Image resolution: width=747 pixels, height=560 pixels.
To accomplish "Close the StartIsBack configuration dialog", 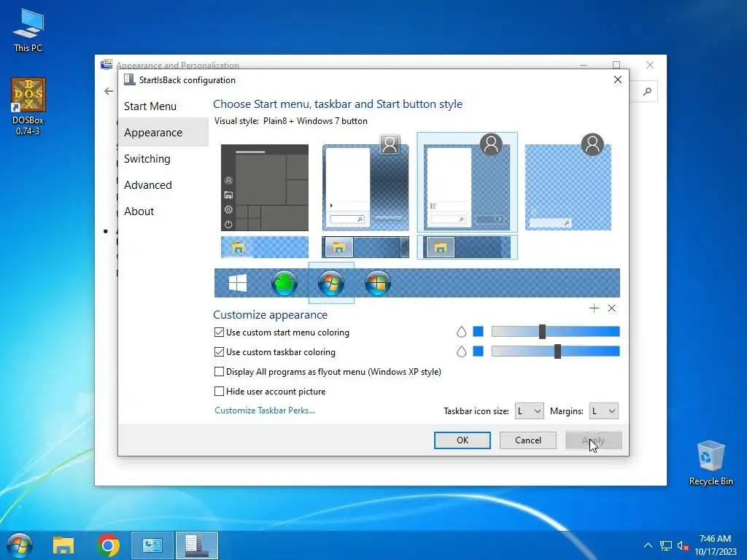I will tap(617, 79).
